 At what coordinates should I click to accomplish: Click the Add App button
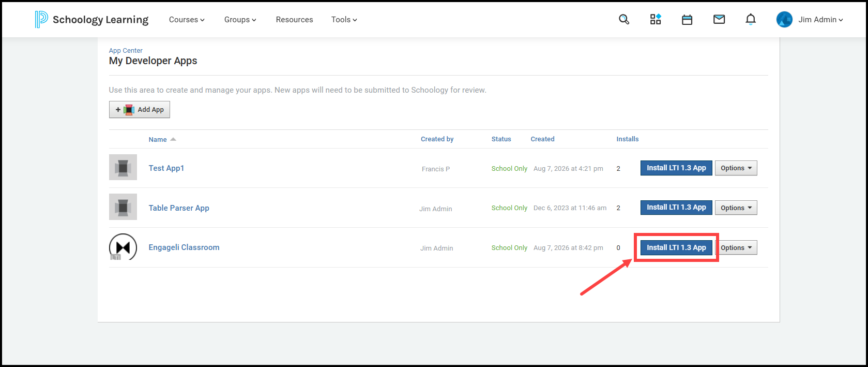(140, 109)
